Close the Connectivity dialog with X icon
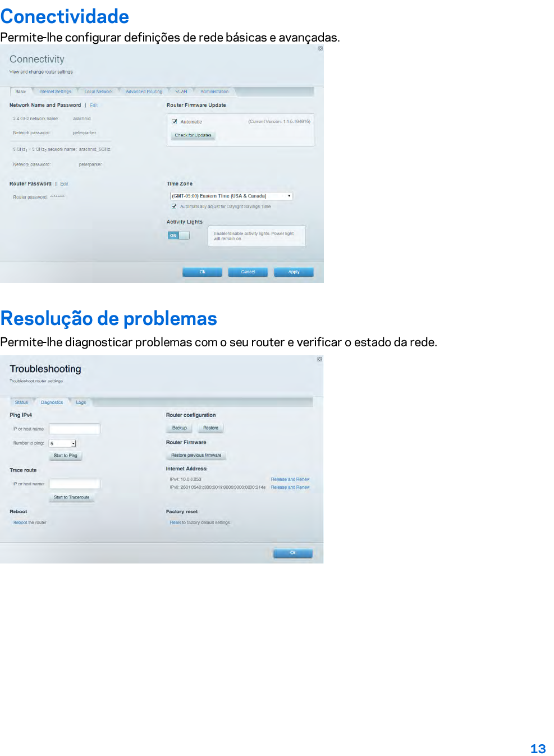This screenshot has height=756, width=554. point(321,49)
